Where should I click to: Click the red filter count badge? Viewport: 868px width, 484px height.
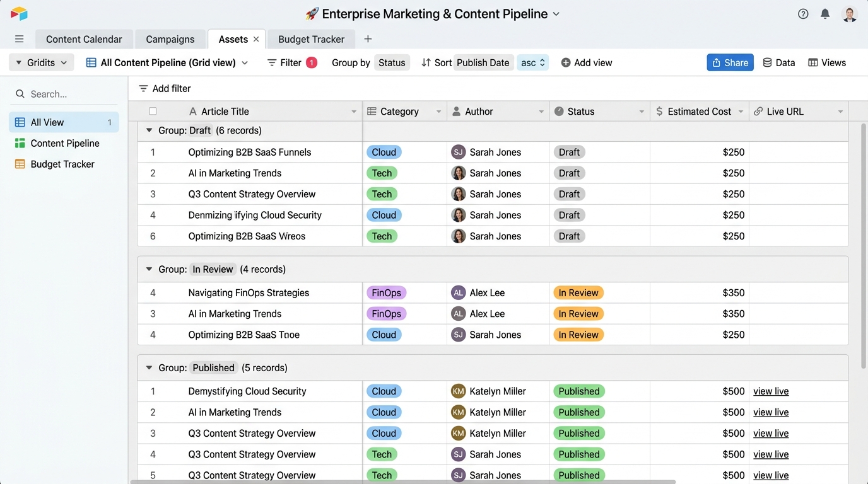(x=312, y=62)
